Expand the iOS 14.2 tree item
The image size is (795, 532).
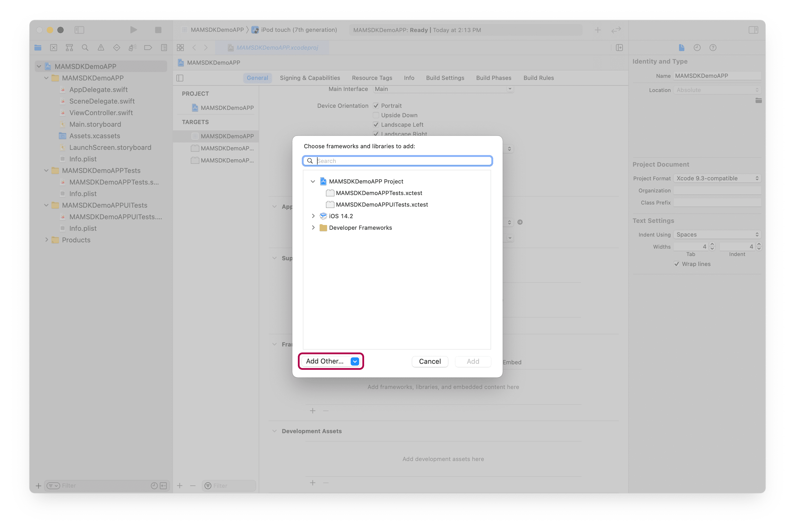coord(313,216)
